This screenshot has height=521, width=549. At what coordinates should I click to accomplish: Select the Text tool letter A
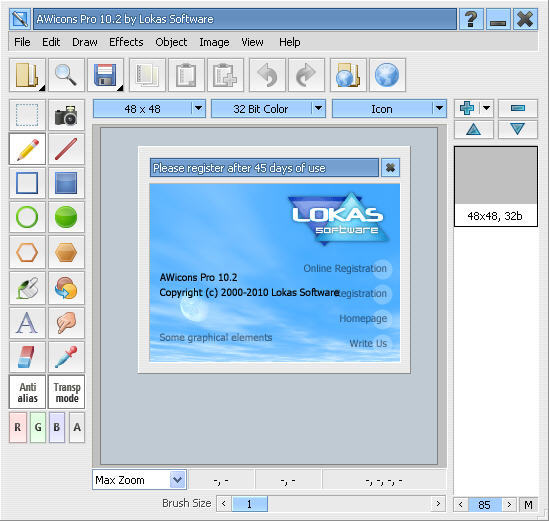click(x=27, y=323)
